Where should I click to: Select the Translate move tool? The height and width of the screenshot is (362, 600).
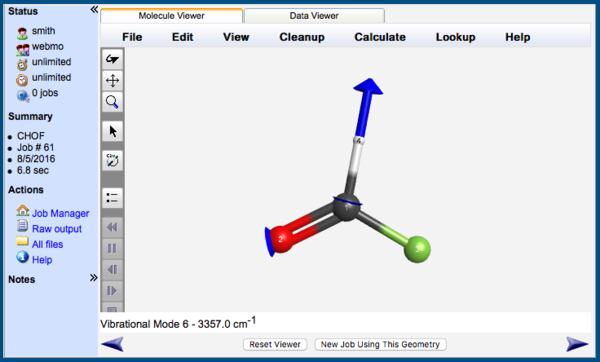[112, 80]
